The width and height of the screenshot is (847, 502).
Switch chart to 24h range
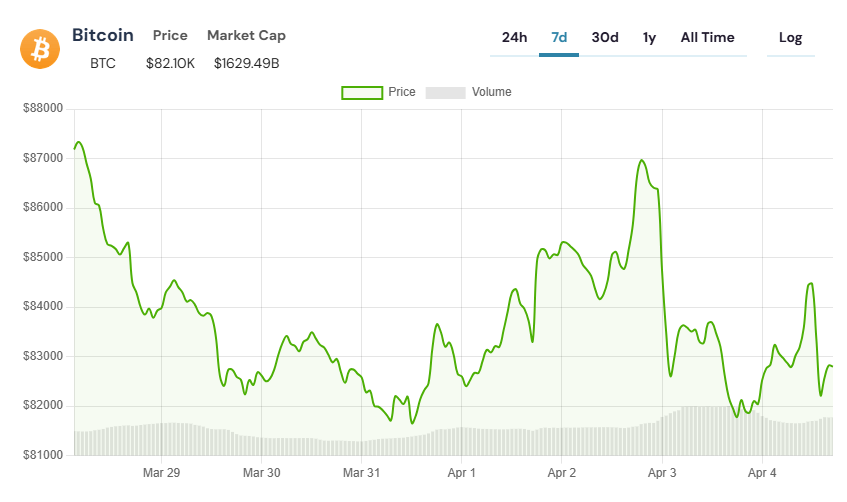pos(514,38)
